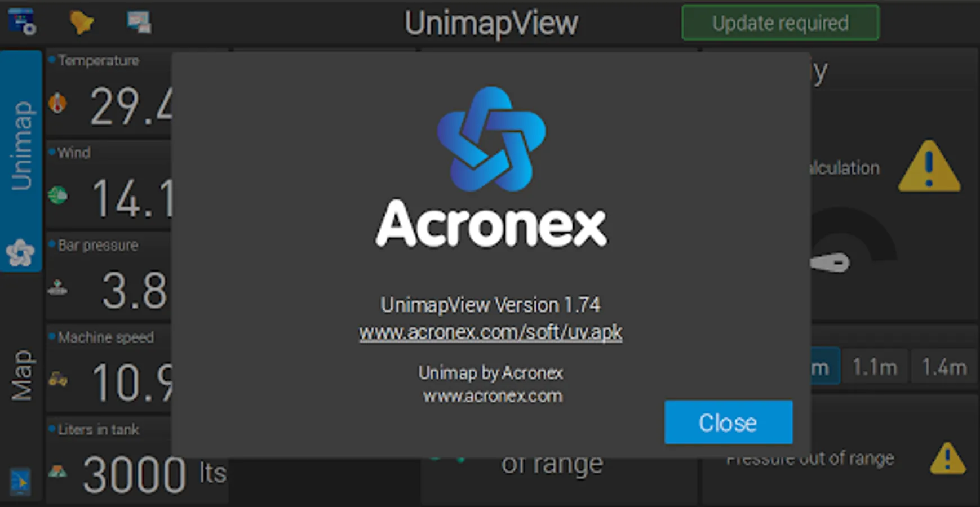Viewport: 980px width, 507px height.
Task: Click the Pressure out of range text
Action: [x=810, y=459]
